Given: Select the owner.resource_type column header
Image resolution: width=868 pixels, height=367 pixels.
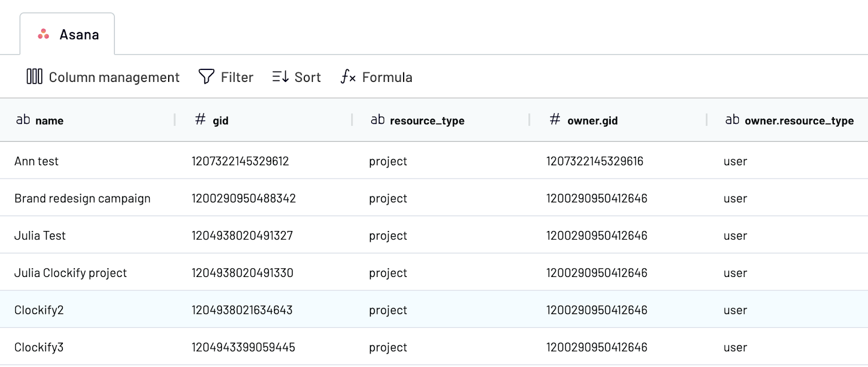Looking at the screenshot, I should tap(799, 120).
